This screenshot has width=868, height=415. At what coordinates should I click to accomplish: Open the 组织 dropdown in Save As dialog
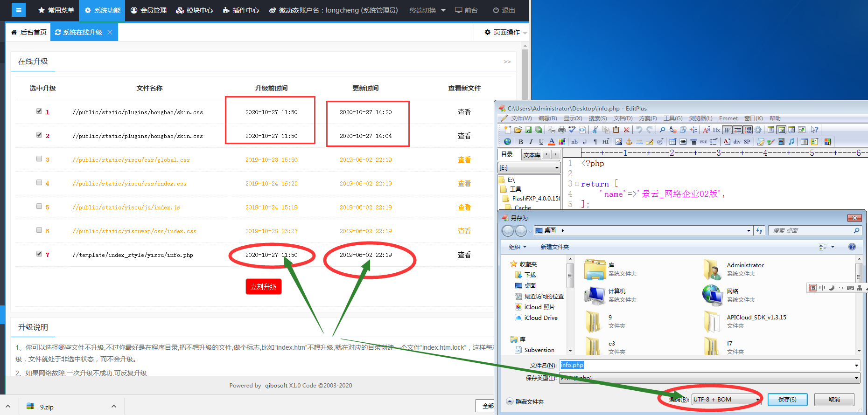[518, 247]
